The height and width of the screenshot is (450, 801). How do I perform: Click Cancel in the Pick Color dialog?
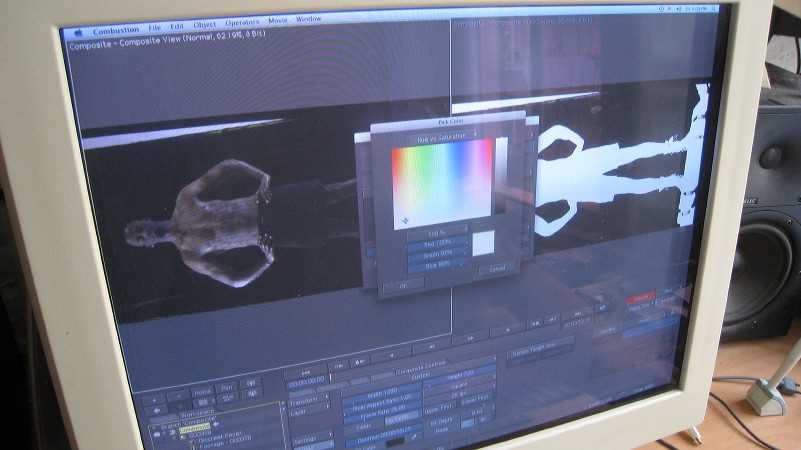(497, 269)
